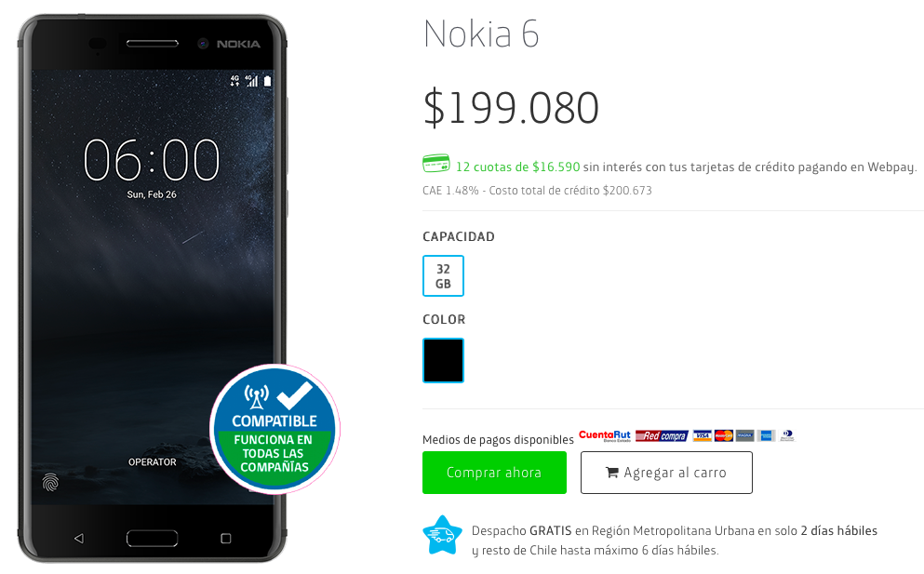Click the Magna card icon

coord(744,436)
